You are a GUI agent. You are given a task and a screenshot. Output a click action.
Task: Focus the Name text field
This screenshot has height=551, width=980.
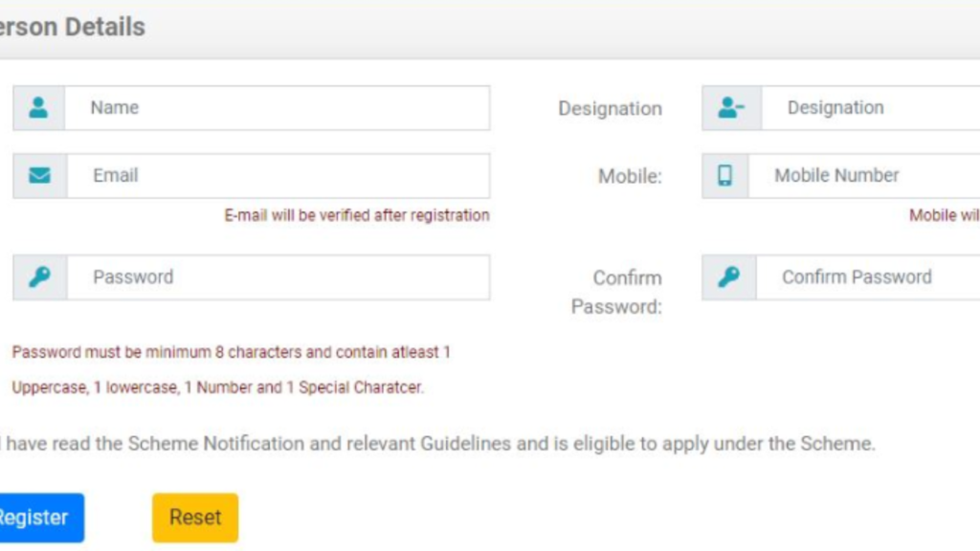click(x=277, y=108)
